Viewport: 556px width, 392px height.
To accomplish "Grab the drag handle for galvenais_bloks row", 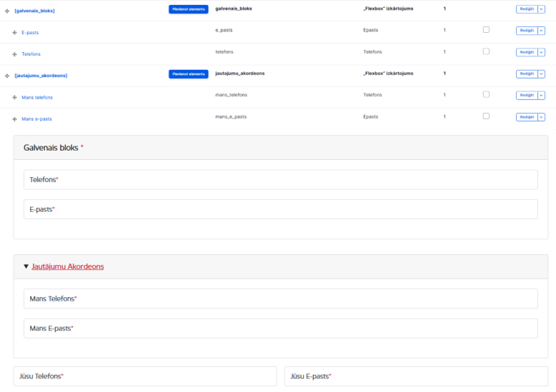I will pos(7,11).
